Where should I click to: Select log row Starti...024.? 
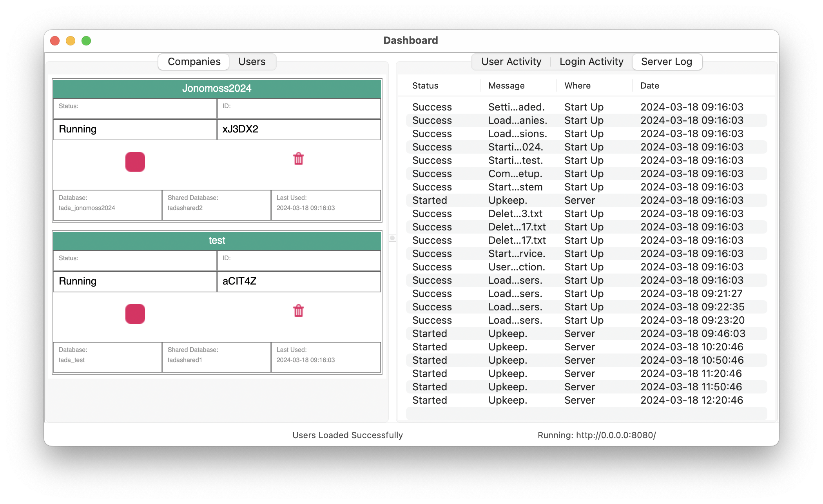(586, 147)
